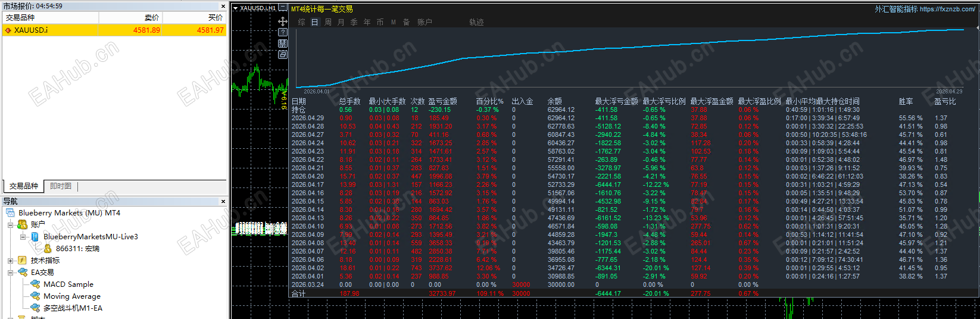Image resolution: width=980 pixels, height=319 pixels.
Task: Click the 账户 accounts folder icon
Action: [23, 224]
